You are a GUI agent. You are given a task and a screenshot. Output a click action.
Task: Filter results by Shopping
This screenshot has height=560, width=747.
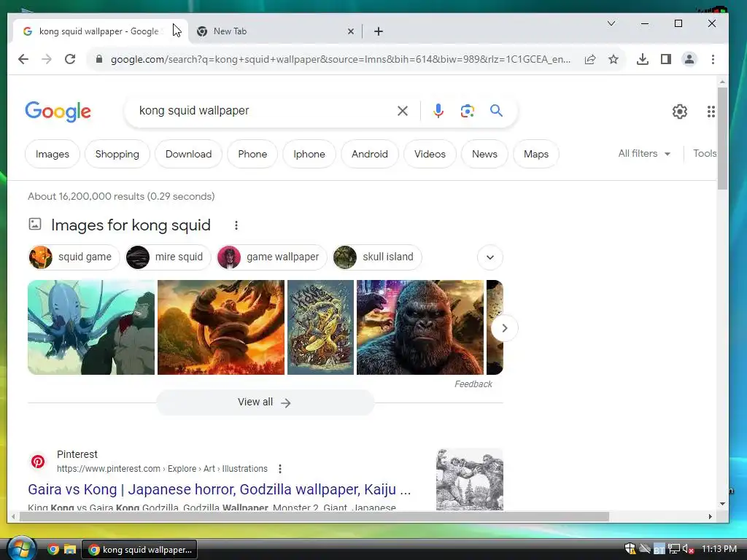point(117,154)
